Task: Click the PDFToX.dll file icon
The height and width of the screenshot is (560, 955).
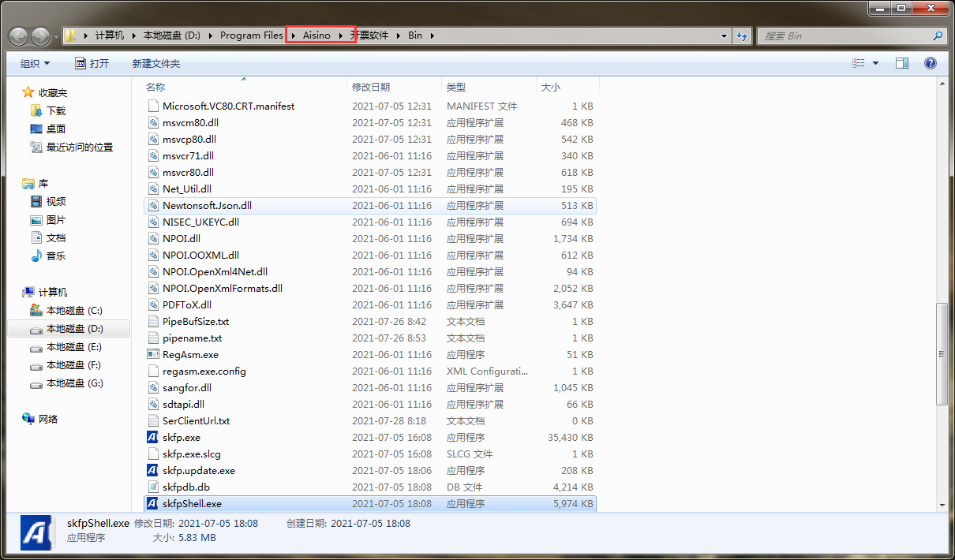Action: pos(153,304)
